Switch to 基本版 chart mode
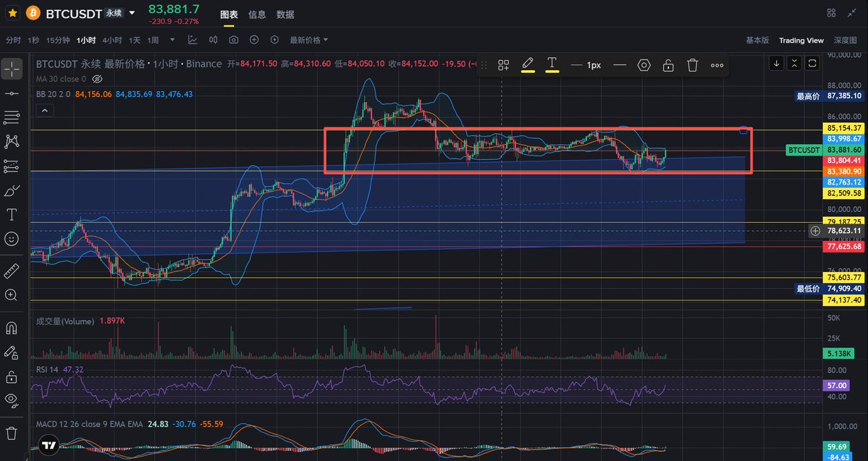The height and width of the screenshot is (461, 868). 757,40
